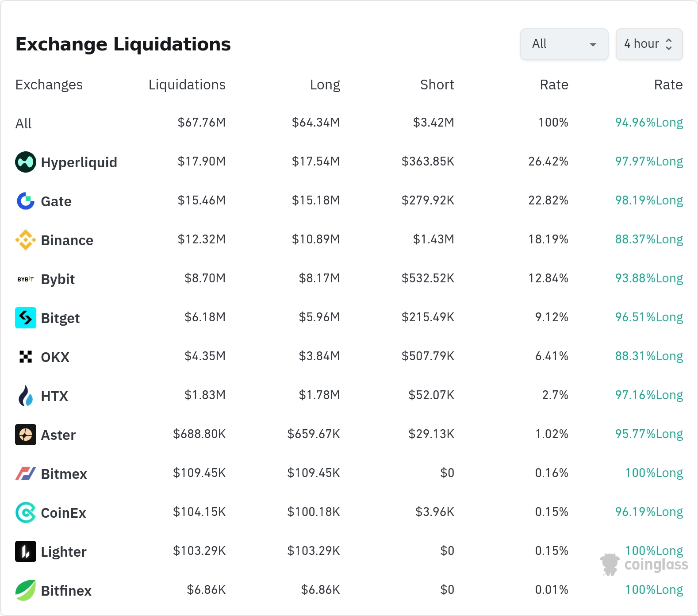Click the Hyperliquid exchange logo icon
Viewport: 698px width, 616px height.
[26, 162]
